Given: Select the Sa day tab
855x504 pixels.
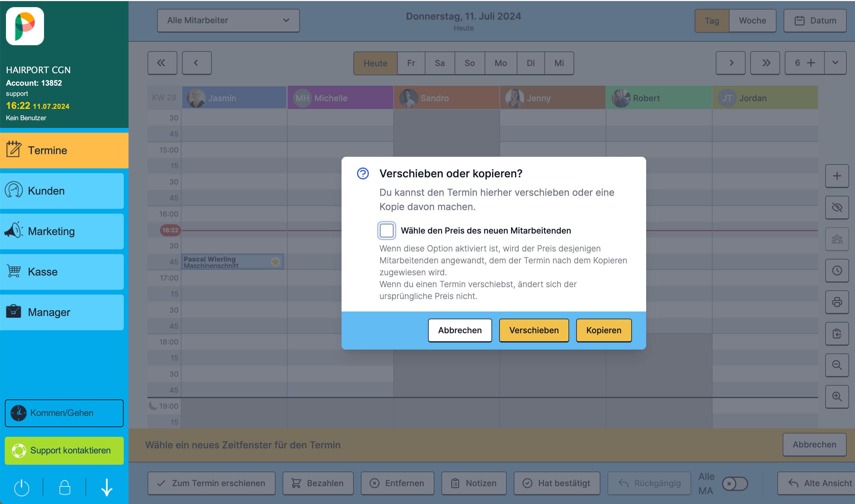Looking at the screenshot, I should click(x=440, y=63).
